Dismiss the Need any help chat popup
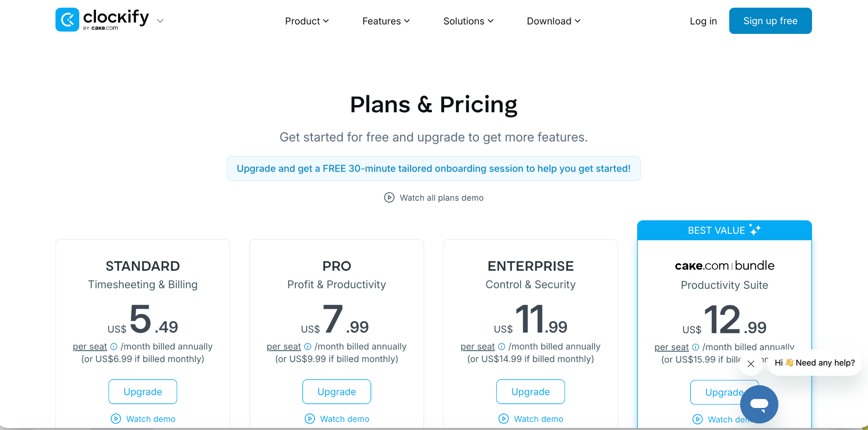This screenshot has height=430, width=868. point(751,363)
